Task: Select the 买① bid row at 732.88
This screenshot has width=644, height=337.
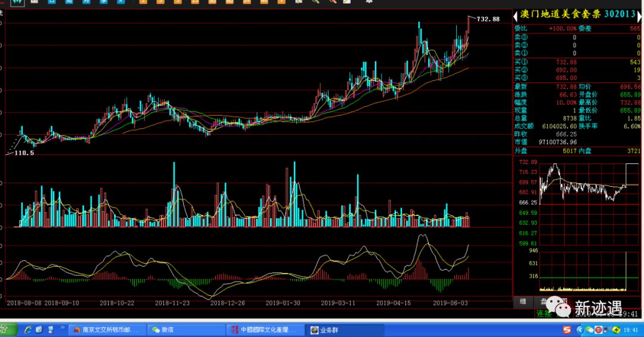Action: point(577,62)
